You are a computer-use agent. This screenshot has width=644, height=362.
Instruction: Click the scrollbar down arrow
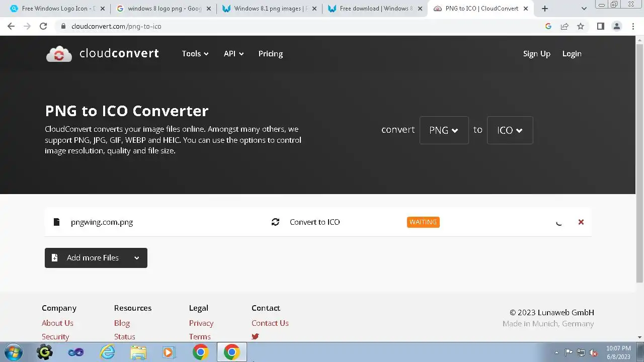click(x=639, y=337)
